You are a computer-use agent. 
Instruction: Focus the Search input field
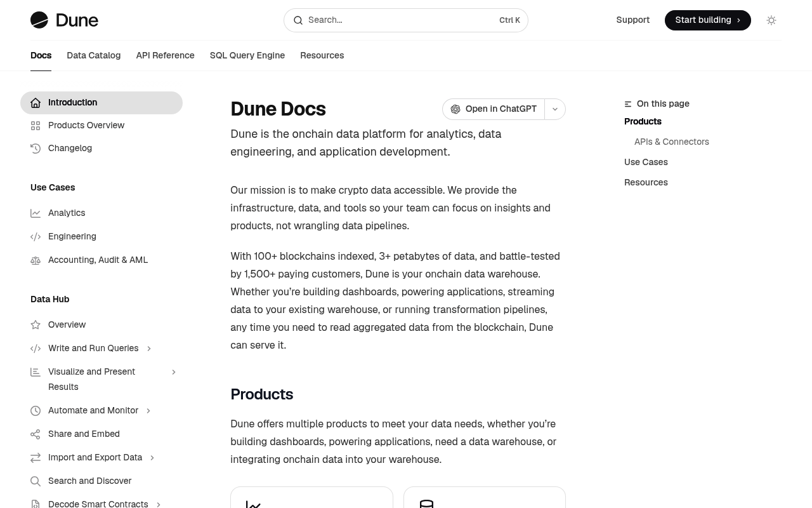(x=406, y=20)
